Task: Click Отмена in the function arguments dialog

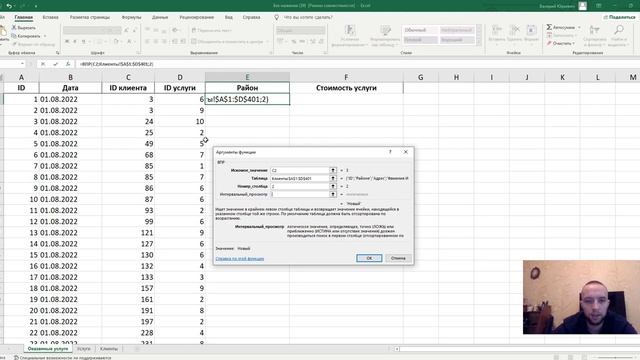Action: tap(398, 258)
